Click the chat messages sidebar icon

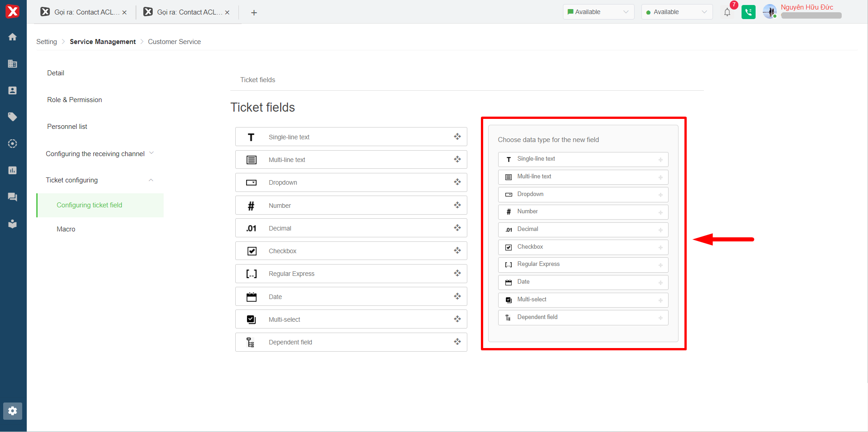13,197
